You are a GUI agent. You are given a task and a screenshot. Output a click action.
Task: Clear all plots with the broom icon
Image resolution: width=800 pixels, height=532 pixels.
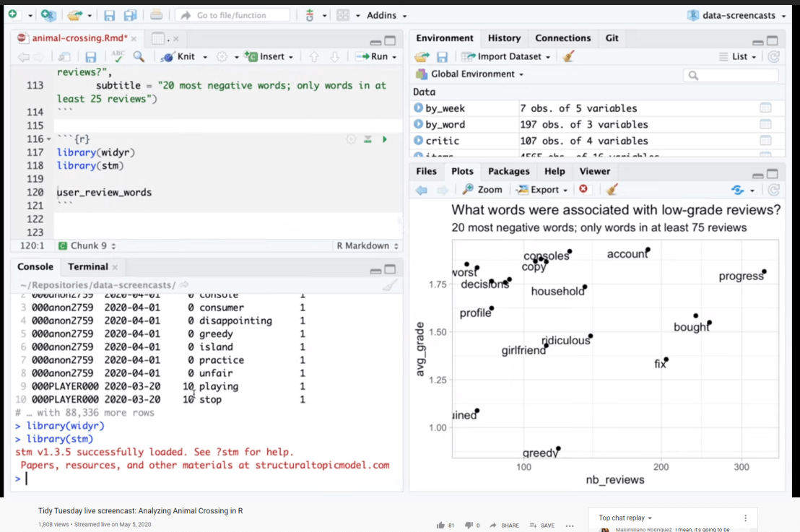point(611,189)
